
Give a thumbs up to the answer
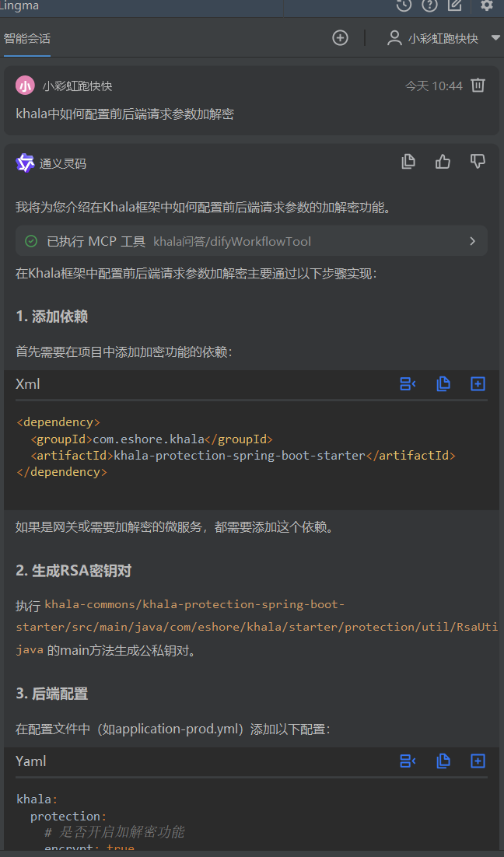tap(443, 161)
